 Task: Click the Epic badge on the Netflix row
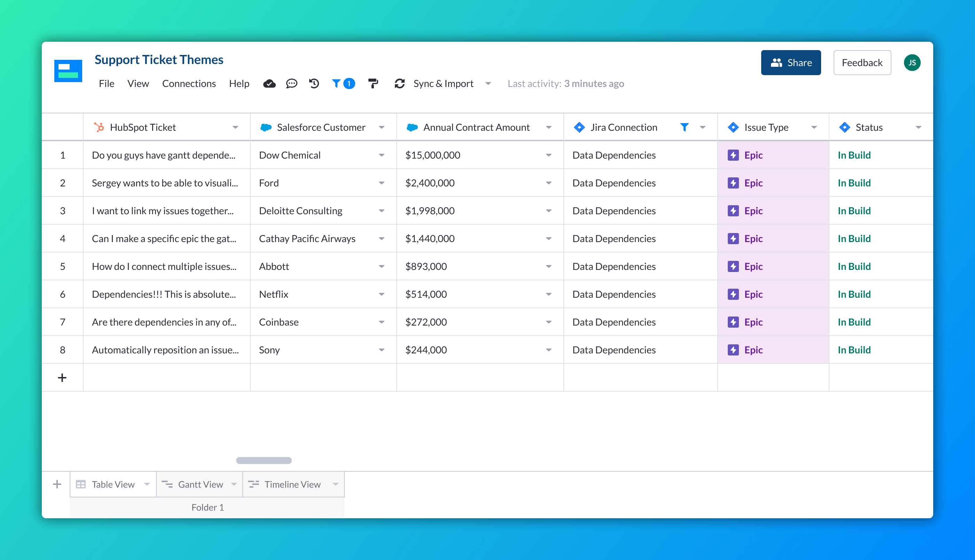(x=745, y=294)
